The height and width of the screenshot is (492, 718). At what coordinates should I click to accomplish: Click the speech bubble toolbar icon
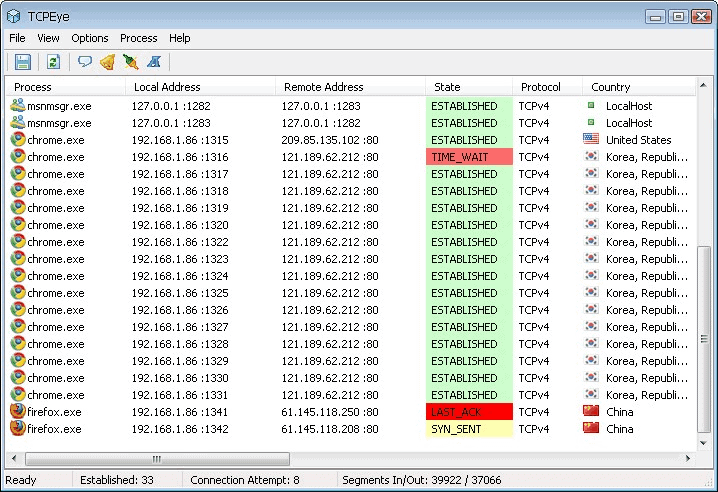(85, 62)
